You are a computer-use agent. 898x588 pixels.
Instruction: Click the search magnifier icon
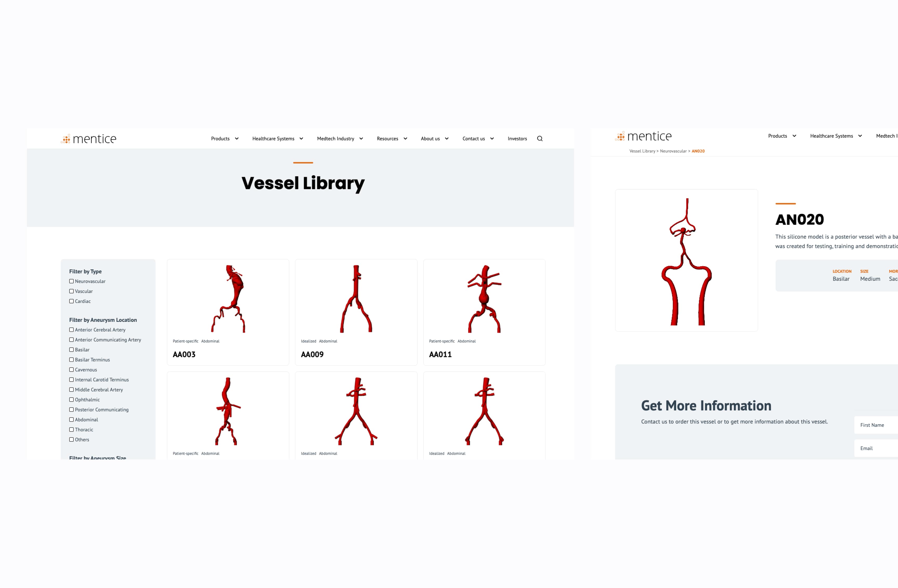(x=540, y=139)
